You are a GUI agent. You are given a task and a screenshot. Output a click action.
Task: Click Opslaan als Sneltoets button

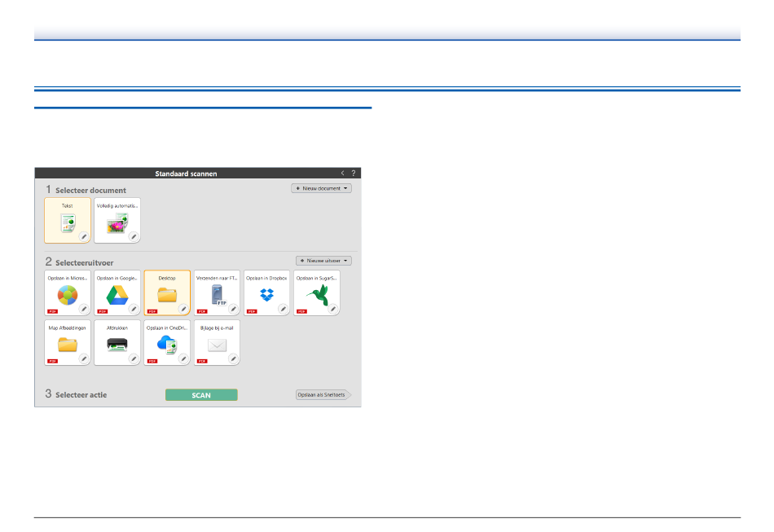point(323,395)
